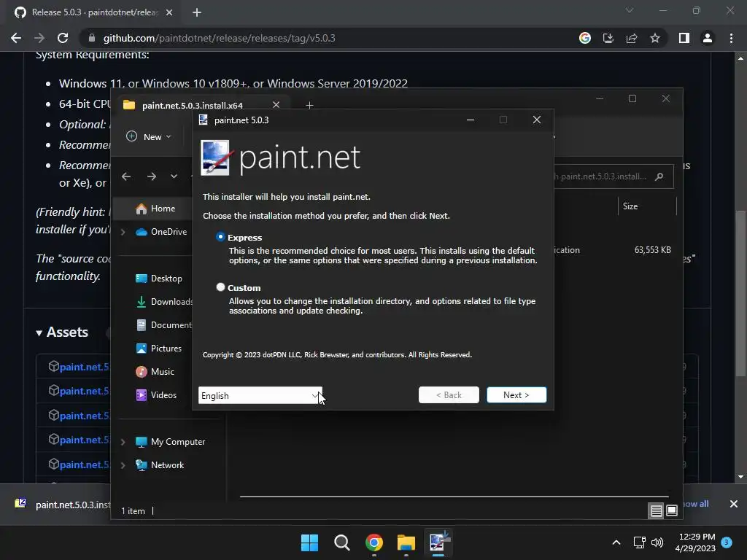
Task: Click the volume icon in system tray
Action: pyautogui.click(x=657, y=542)
